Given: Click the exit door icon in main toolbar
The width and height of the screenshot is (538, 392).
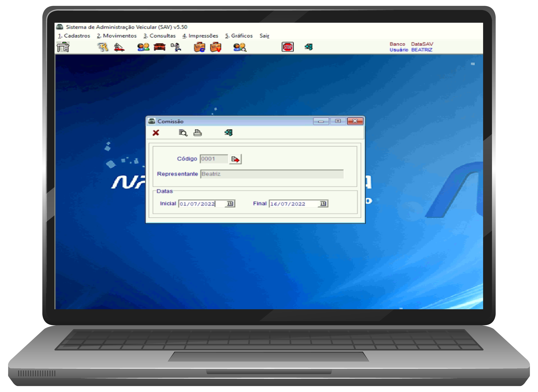Looking at the screenshot, I should coord(309,47).
